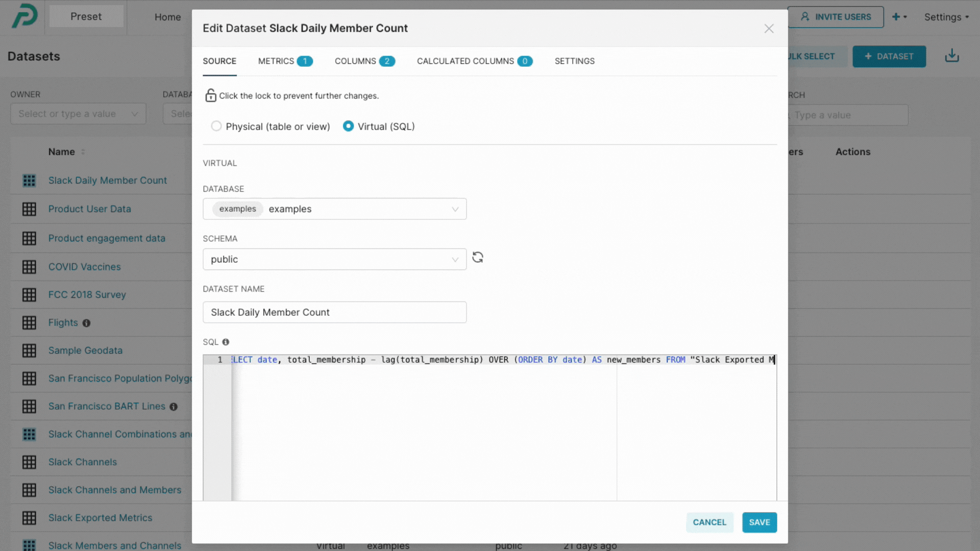Refresh the schema list with sync icon
This screenshot has width=980, height=551.
click(478, 258)
